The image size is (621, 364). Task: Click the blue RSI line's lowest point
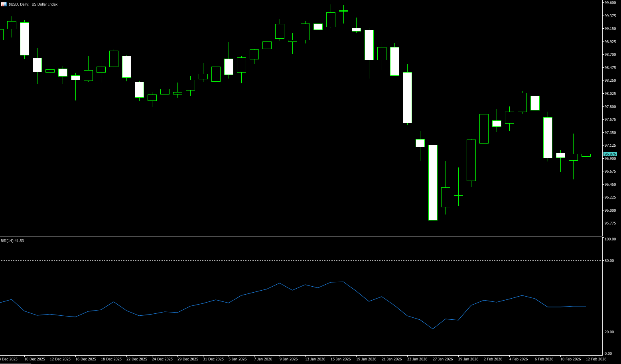click(x=433, y=329)
